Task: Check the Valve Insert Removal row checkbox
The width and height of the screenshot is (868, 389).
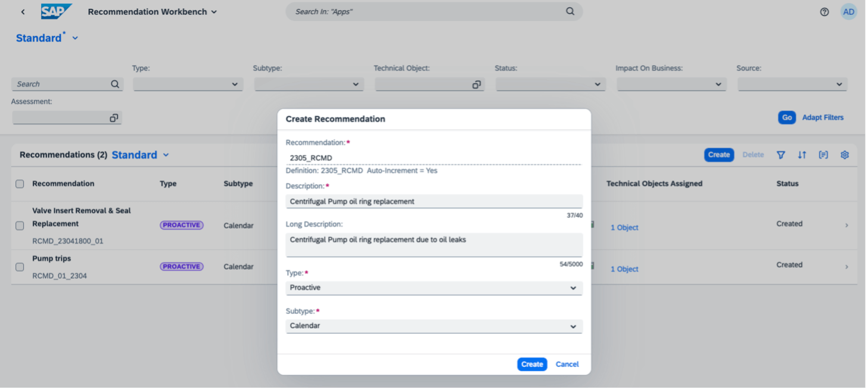Action: pos(19,225)
